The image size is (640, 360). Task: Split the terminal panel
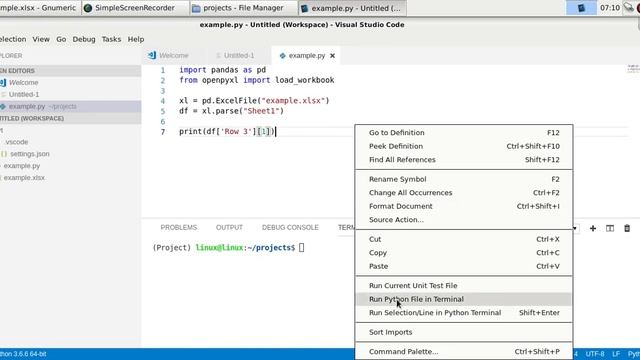[610, 228]
